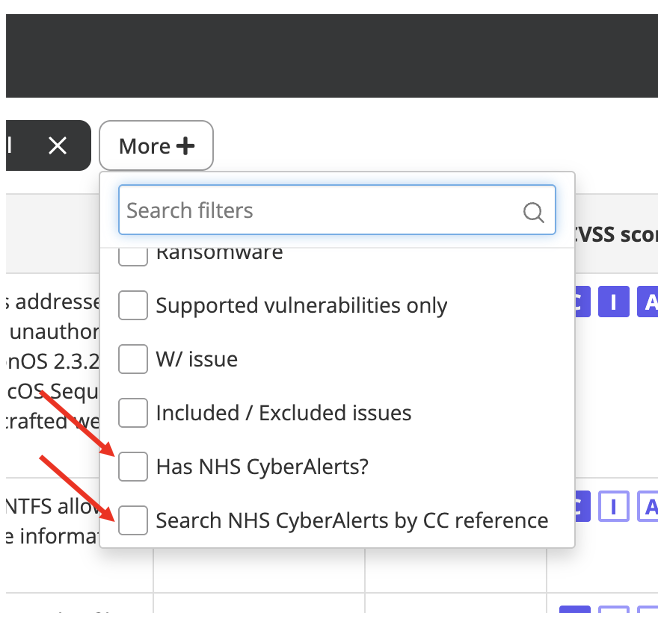Click the CVSS score column header
The height and width of the screenshot is (624, 668).
click(617, 233)
